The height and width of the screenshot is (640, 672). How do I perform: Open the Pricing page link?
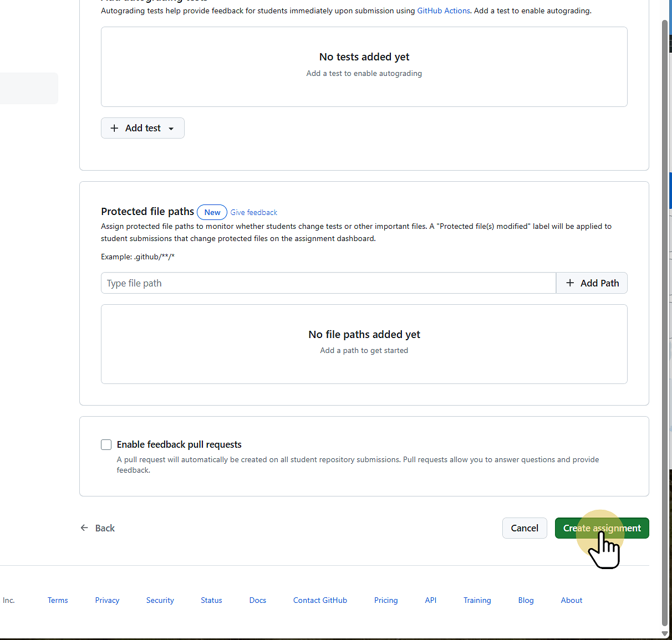(386, 600)
